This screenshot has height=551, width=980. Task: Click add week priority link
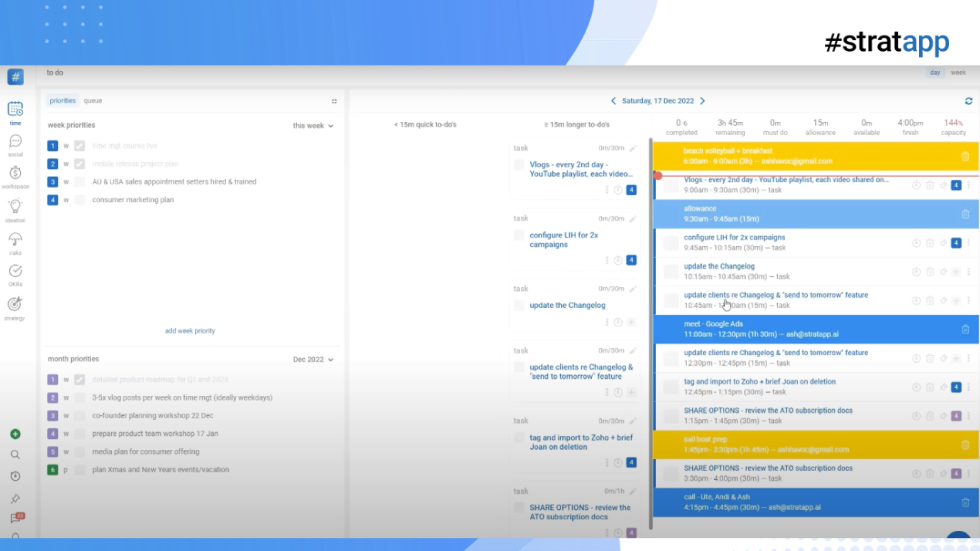coord(190,331)
